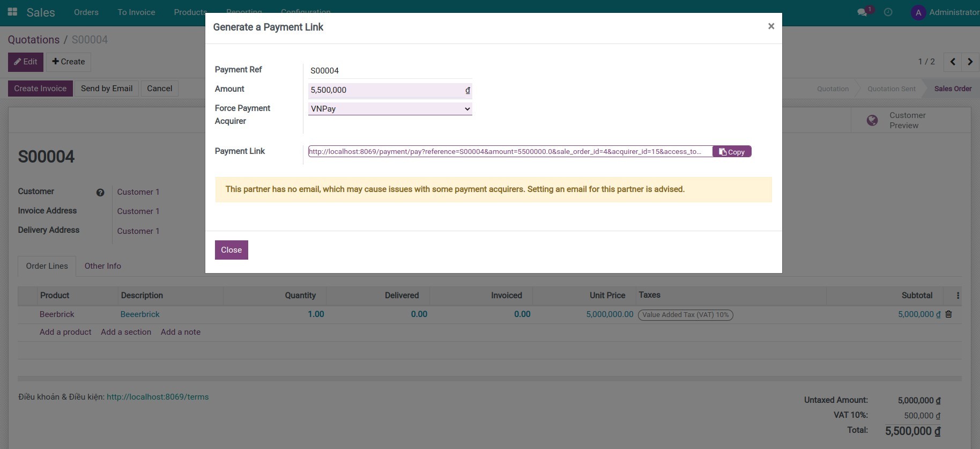Open the activities clock icon
The height and width of the screenshot is (449, 980).
888,12
